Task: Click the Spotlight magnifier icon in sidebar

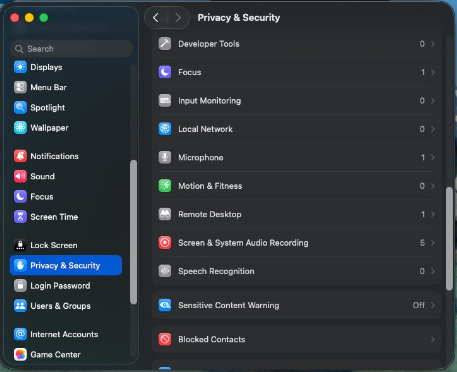Action: (x=20, y=108)
